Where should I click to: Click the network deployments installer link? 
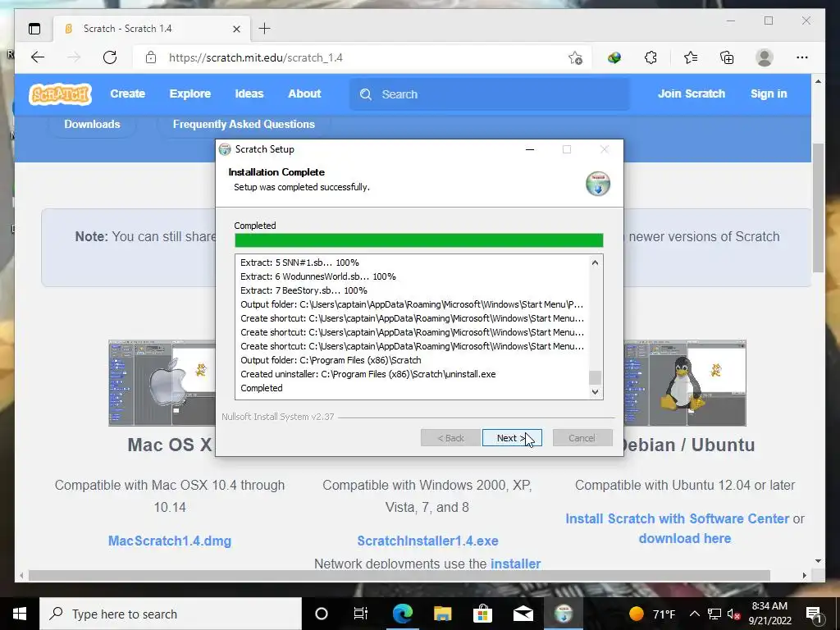[515, 564]
